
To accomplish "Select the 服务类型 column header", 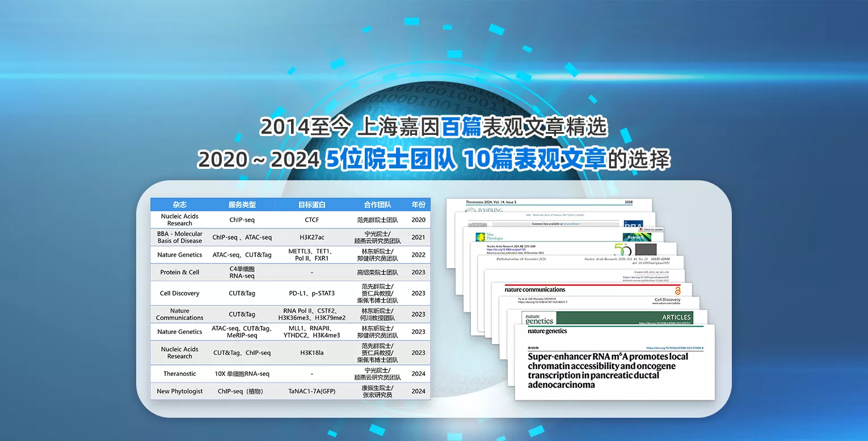I will pos(242,205).
